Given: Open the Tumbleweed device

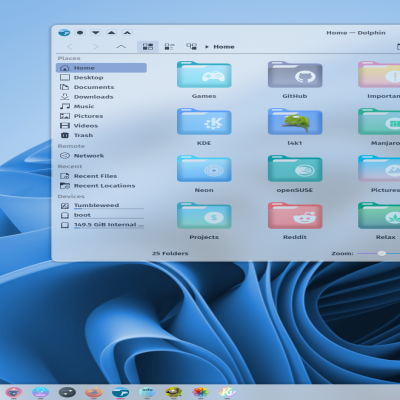Looking at the screenshot, I should click(101, 206).
